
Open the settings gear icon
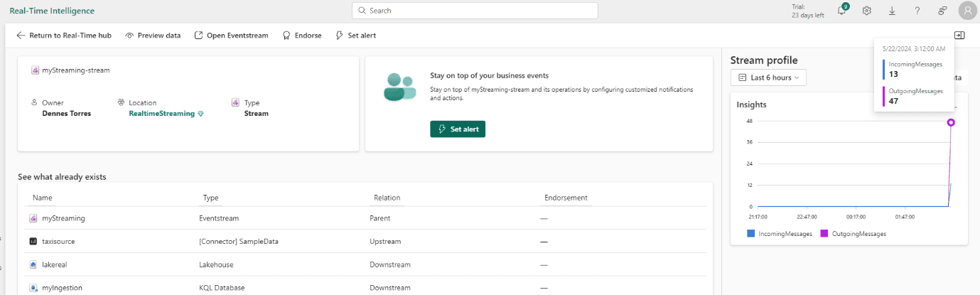click(x=866, y=11)
